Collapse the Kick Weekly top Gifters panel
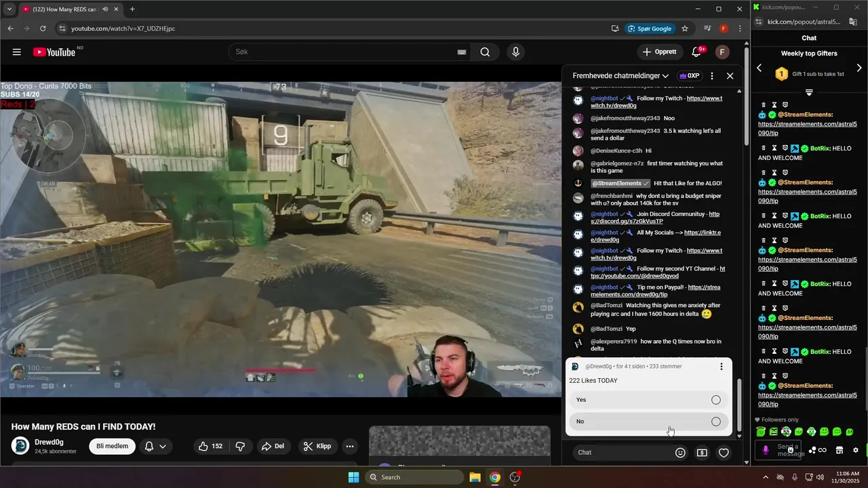Screen dimensions: 868x488 pyautogui.click(x=809, y=92)
